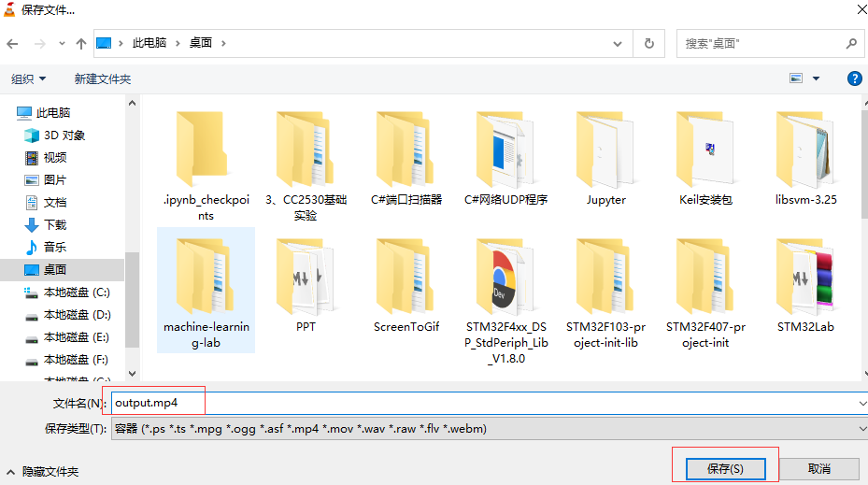Select the STM32Lab folder icon
The width and height of the screenshot is (868, 485).
pos(805,277)
